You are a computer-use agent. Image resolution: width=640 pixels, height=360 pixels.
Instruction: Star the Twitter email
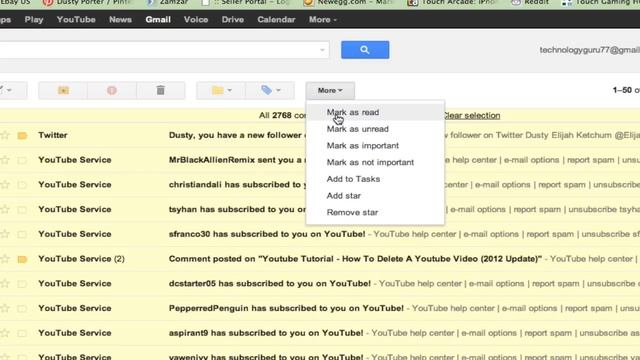[x=5, y=135]
